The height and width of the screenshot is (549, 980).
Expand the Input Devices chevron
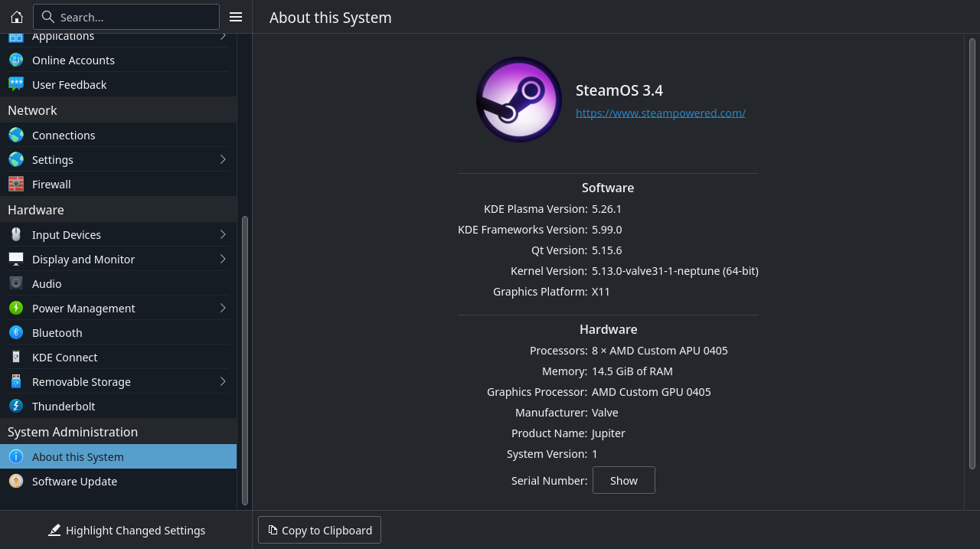click(223, 234)
